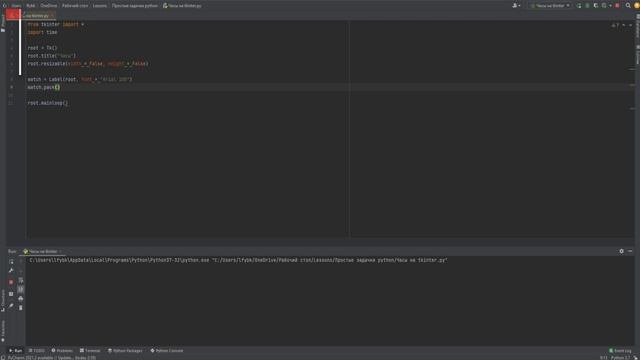Toggle scroll to end of console
Screen dimensions: 640x360
(x=21, y=289)
